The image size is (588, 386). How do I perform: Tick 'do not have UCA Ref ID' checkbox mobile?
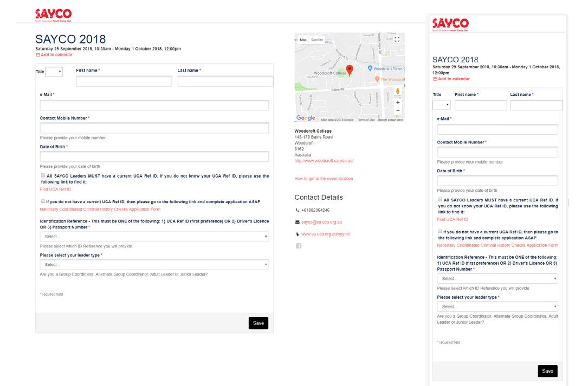(440, 232)
